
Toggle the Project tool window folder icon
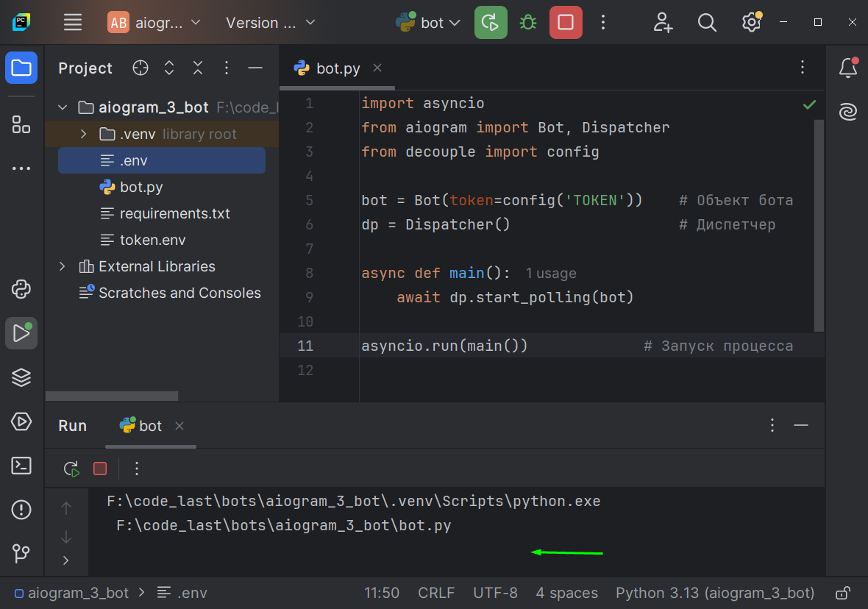(21, 68)
